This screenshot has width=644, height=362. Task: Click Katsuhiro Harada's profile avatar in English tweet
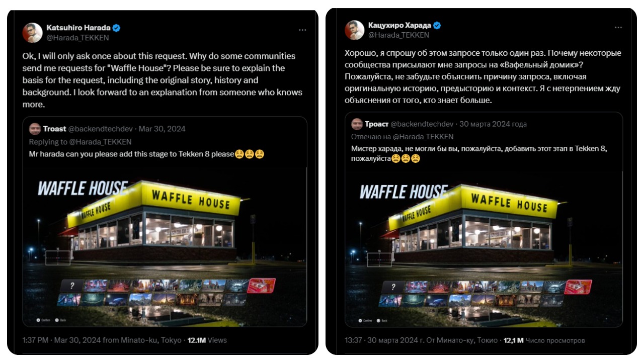[x=32, y=32]
